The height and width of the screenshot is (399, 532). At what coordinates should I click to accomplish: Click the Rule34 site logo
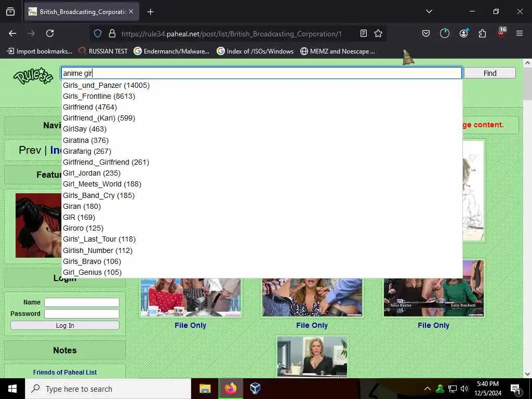point(33,75)
